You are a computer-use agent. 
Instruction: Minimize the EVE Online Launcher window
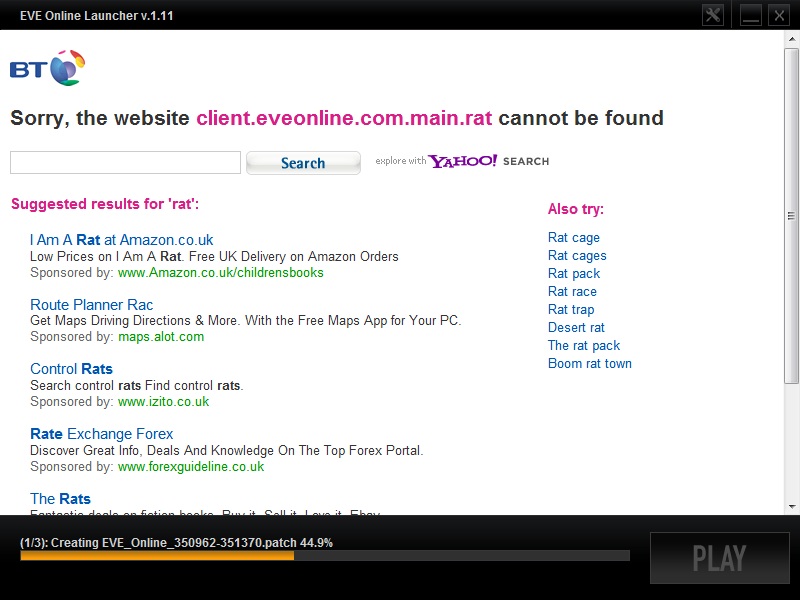(751, 15)
